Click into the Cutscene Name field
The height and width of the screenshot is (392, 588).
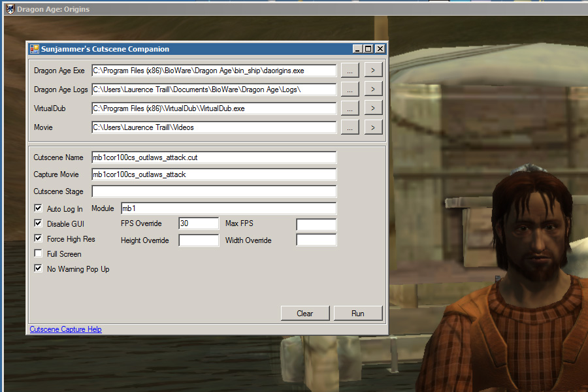click(214, 157)
